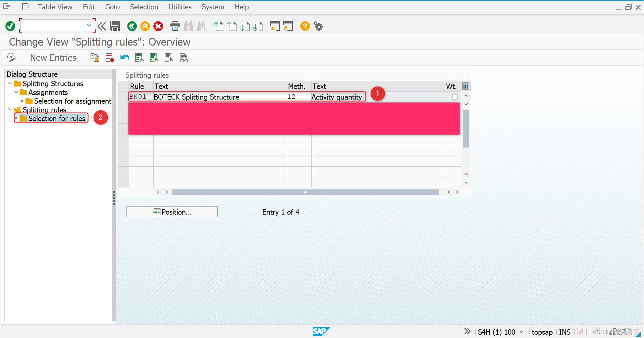This screenshot has width=644, height=338.
Task: Click the yellow Exit up-arrow icon
Action: [x=145, y=26]
